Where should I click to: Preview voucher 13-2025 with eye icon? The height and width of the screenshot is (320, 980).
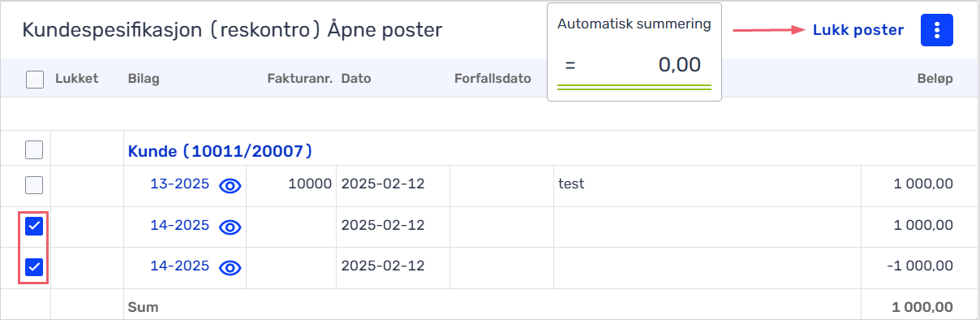(x=231, y=185)
